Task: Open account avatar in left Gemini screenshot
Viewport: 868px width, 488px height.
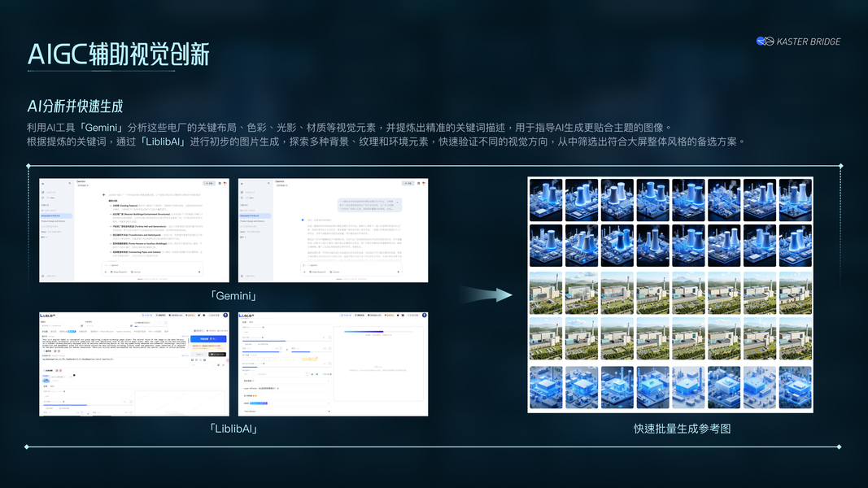Action: (225, 183)
